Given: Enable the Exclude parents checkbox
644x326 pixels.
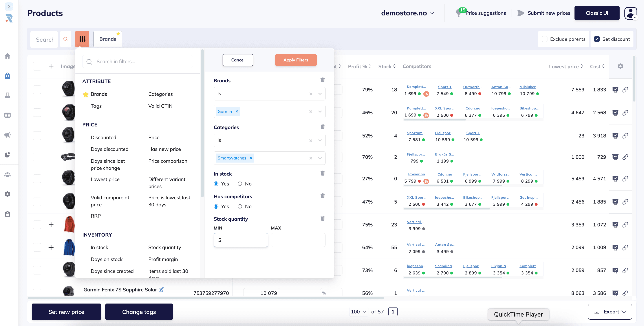Looking at the screenshot, I should click(x=545, y=39).
